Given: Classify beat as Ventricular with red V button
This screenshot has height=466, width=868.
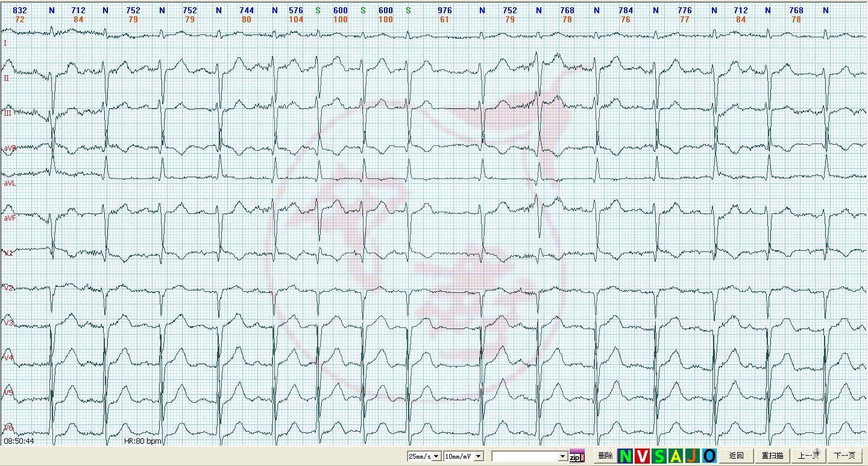Looking at the screenshot, I should pos(642,456).
